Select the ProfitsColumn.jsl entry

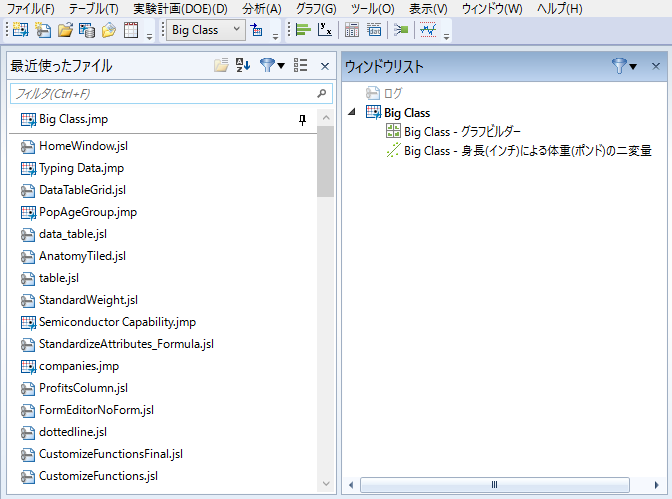coord(83,388)
